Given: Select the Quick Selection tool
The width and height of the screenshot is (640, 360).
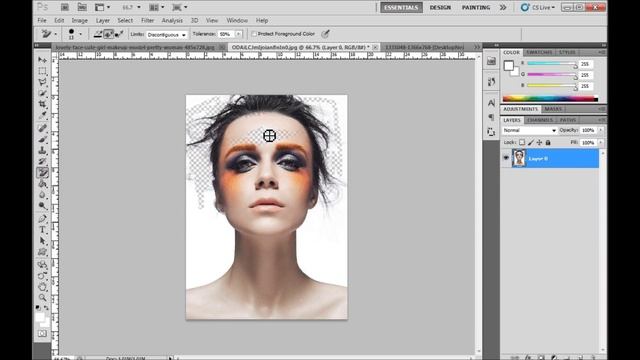Looking at the screenshot, I should (42, 93).
